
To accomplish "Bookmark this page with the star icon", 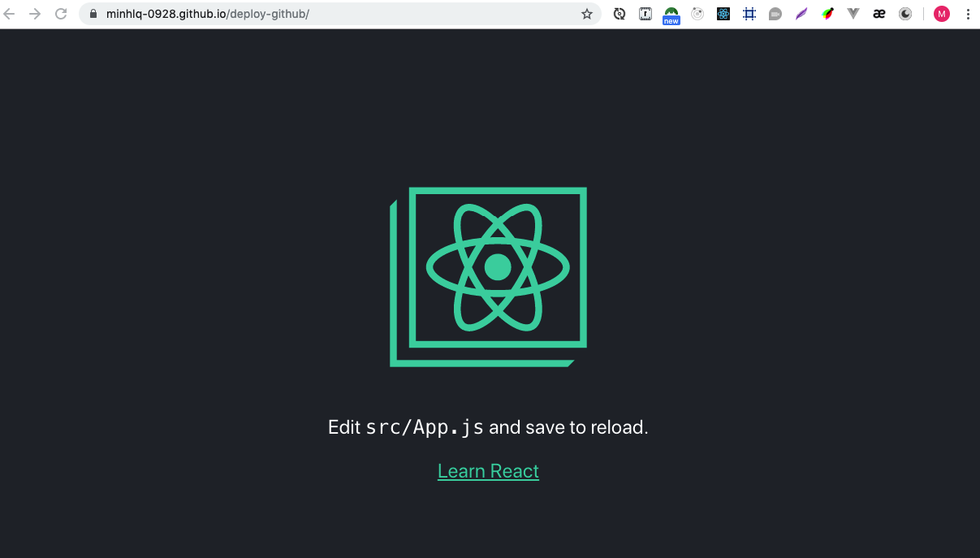I will 586,14.
